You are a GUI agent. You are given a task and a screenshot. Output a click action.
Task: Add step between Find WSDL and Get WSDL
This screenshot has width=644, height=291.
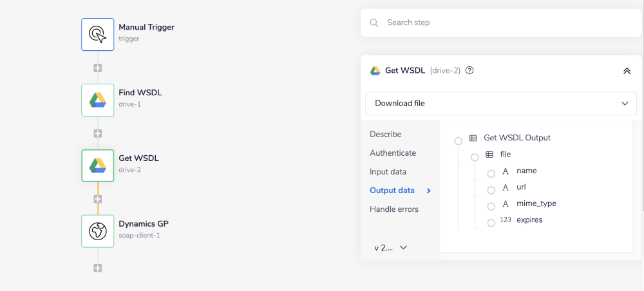98,133
